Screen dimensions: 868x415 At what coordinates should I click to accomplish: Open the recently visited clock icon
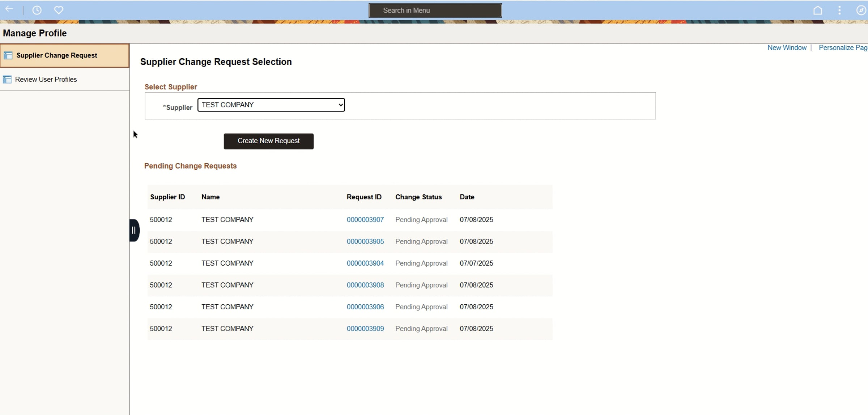point(37,10)
